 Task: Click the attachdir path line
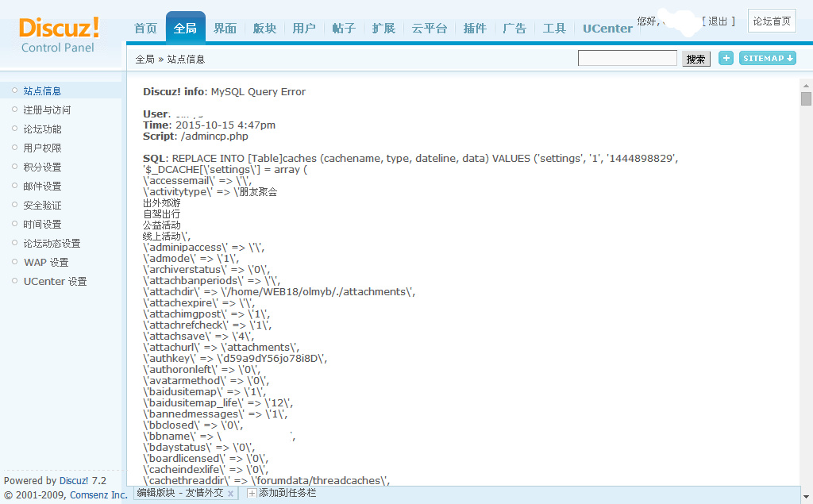[279, 292]
